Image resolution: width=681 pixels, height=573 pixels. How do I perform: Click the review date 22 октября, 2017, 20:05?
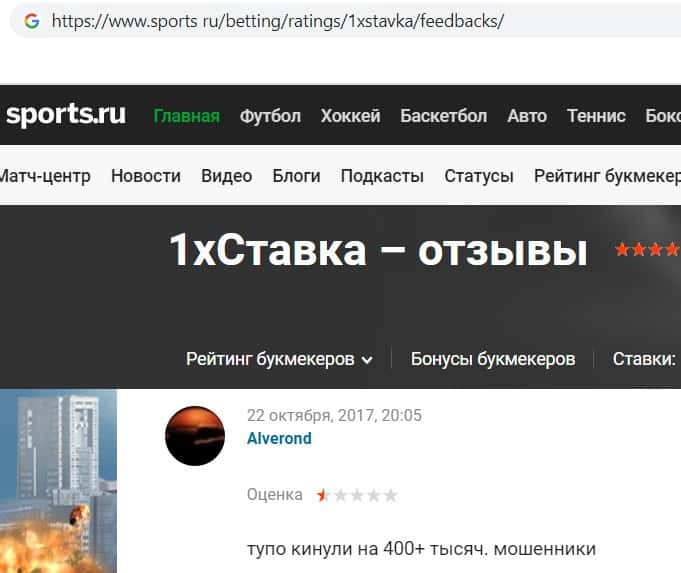[334, 415]
